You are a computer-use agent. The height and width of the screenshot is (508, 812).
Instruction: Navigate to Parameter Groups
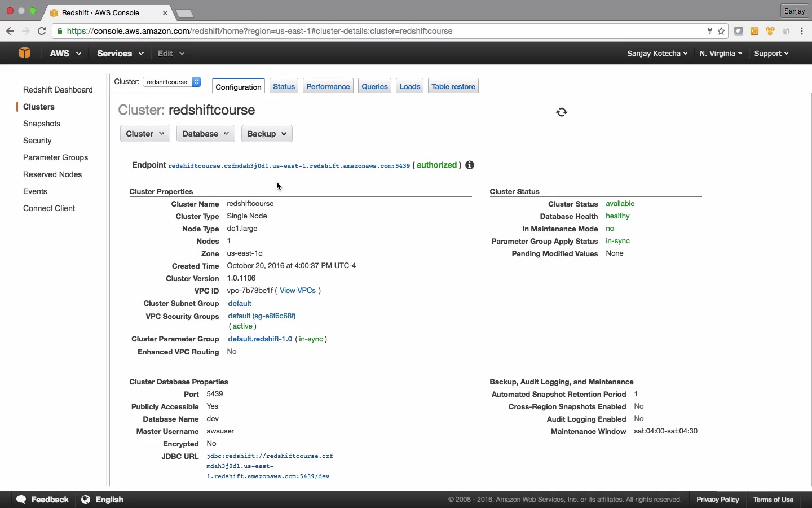point(56,157)
